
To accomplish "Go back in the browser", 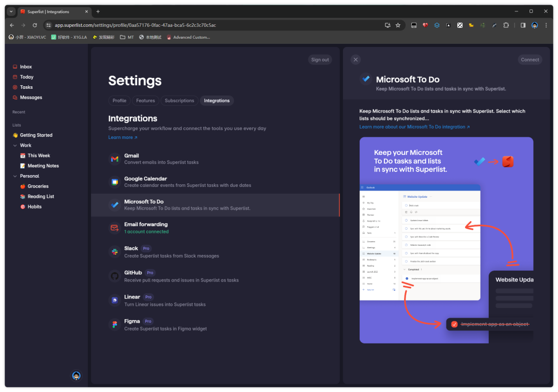I will [12, 25].
